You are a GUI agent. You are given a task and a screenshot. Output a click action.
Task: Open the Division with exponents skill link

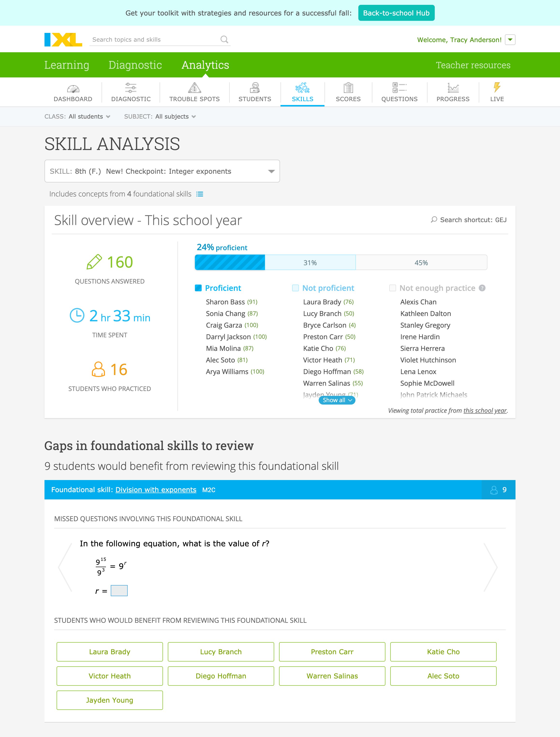pyautogui.click(x=156, y=489)
